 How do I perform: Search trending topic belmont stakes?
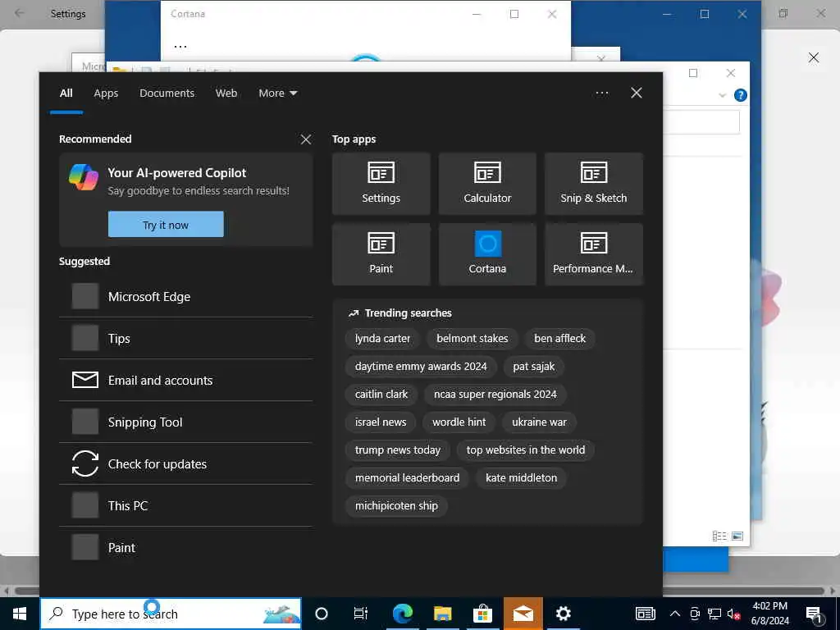[472, 339]
